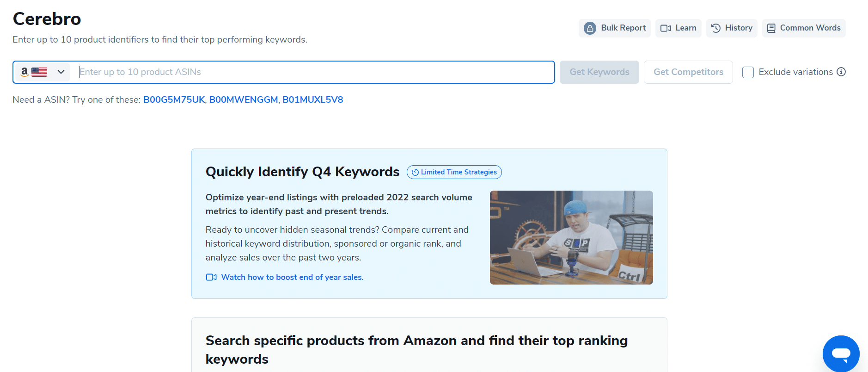Select sample ASIN B01MUXL5V8
The image size is (868, 372).
312,99
